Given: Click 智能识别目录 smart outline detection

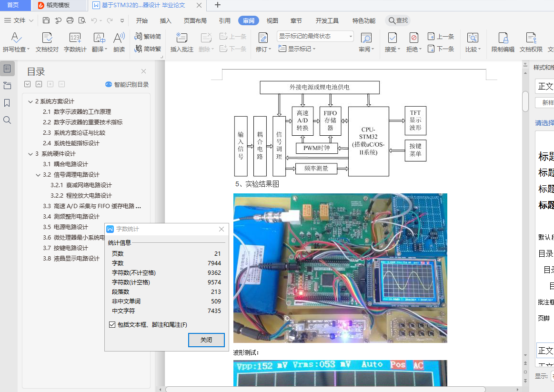Looking at the screenshot, I should (x=127, y=84).
